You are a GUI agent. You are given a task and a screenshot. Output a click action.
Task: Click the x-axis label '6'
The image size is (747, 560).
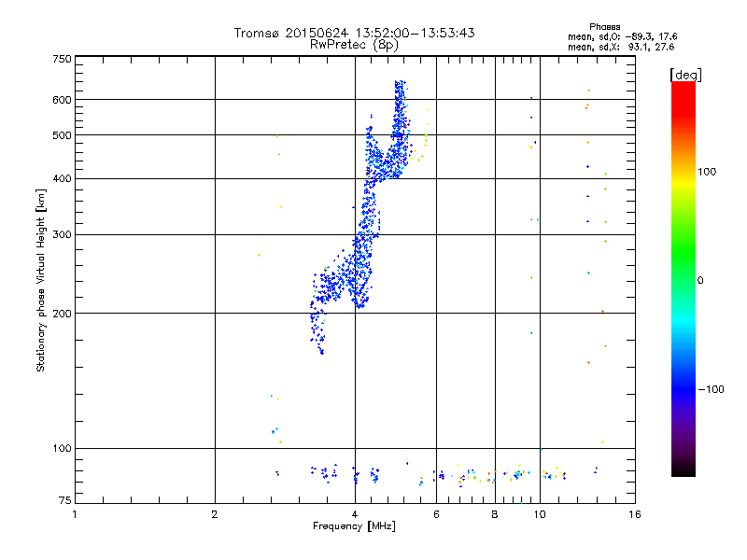coord(436,514)
